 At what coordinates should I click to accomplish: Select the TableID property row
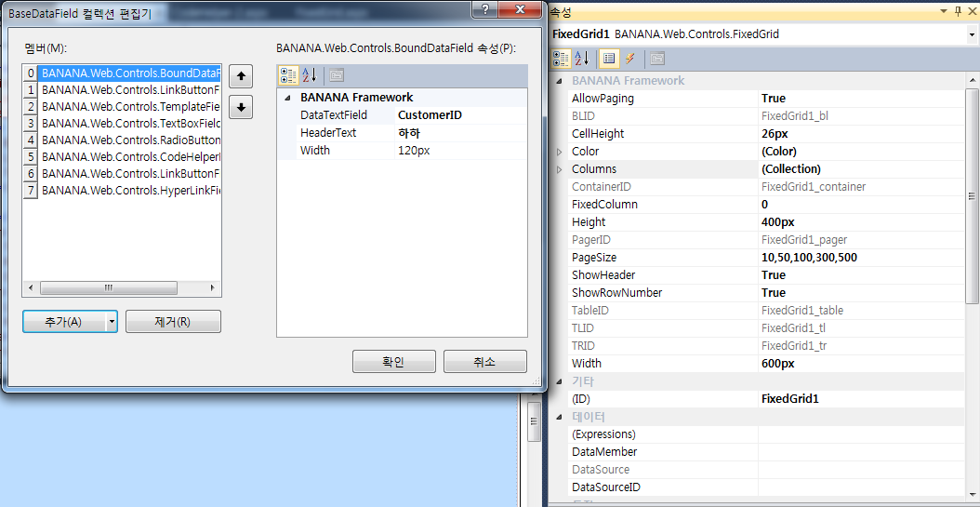(766, 310)
